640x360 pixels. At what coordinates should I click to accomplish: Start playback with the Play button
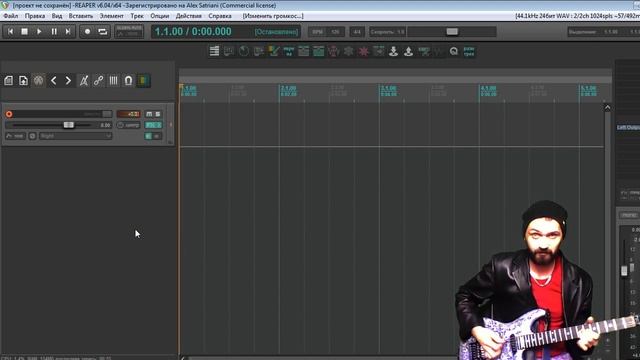(39, 31)
